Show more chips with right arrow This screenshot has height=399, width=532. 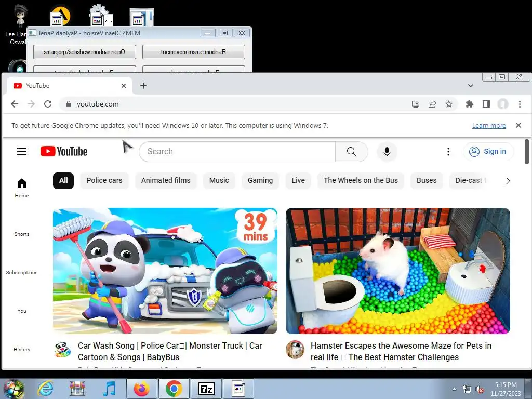click(508, 180)
